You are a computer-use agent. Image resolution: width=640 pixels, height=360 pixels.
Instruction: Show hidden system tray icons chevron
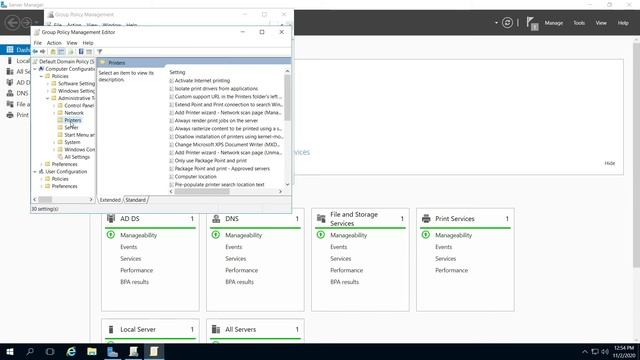click(585, 351)
